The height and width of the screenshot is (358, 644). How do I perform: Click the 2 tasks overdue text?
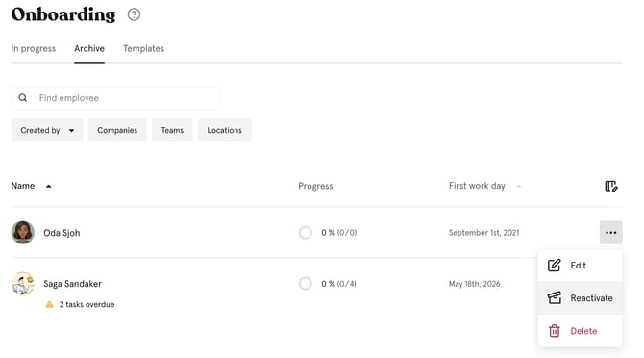tap(87, 304)
